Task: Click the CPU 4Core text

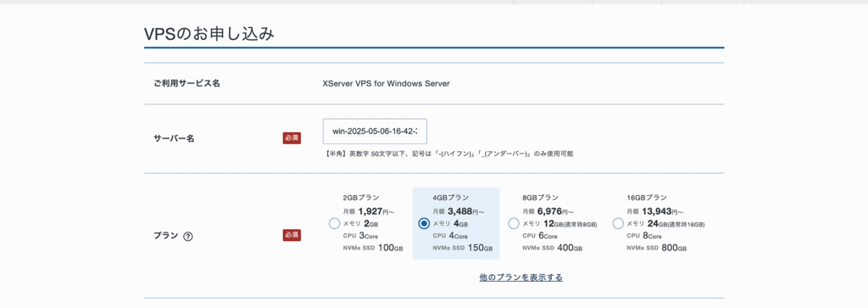Action: pyautogui.click(x=450, y=236)
